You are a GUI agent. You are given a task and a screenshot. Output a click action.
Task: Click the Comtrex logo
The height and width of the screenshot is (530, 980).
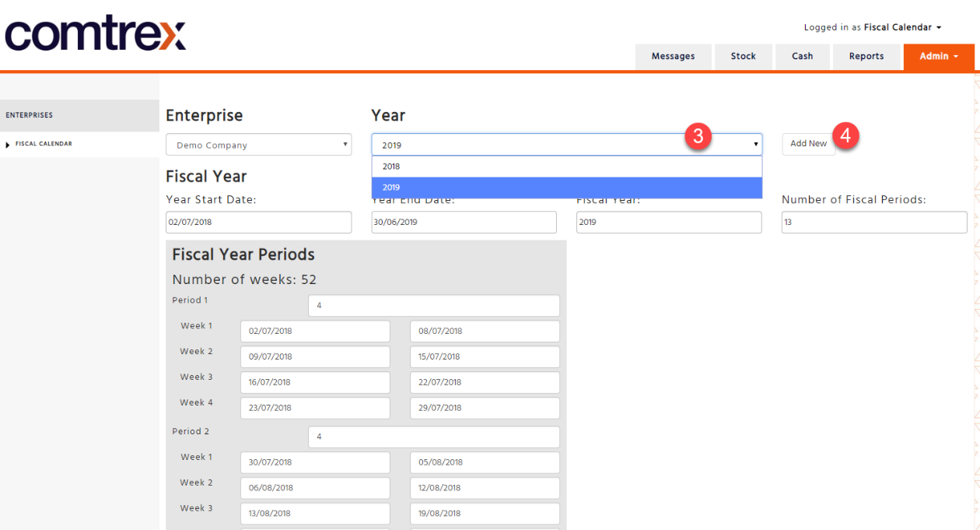point(96,36)
